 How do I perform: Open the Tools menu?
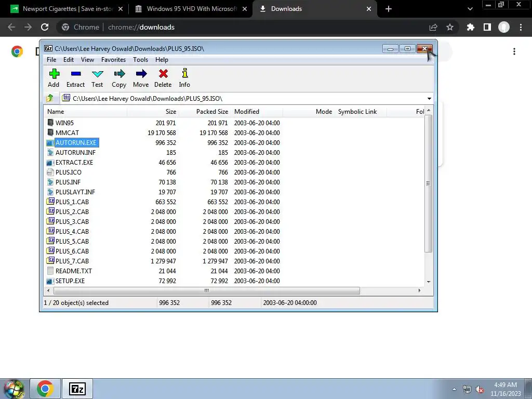(x=140, y=60)
